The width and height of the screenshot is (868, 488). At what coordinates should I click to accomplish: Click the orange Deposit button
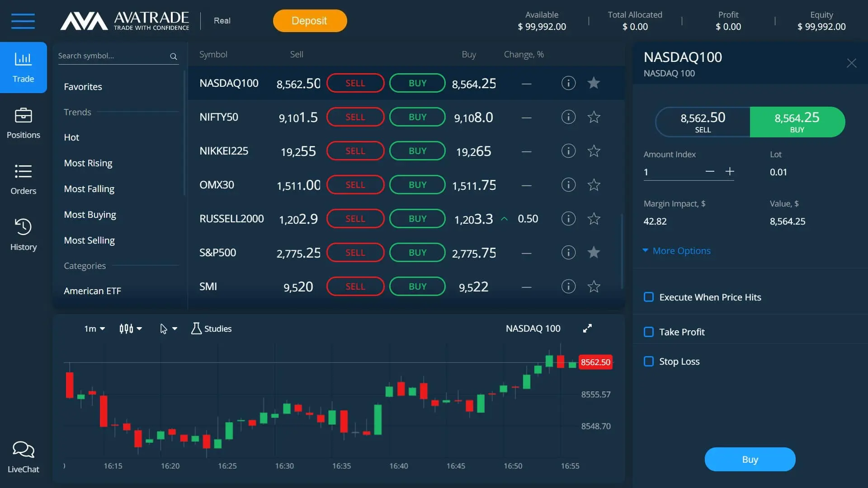[310, 21]
